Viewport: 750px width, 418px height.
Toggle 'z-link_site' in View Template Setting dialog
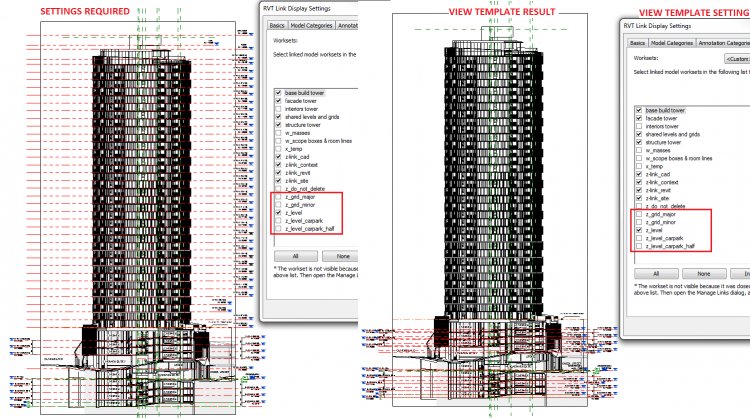point(639,198)
